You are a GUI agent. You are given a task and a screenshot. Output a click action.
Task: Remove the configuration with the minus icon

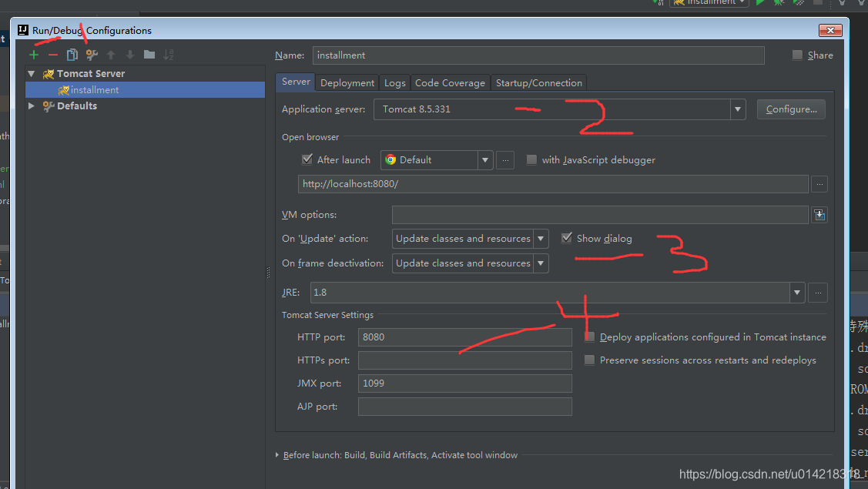click(x=53, y=55)
